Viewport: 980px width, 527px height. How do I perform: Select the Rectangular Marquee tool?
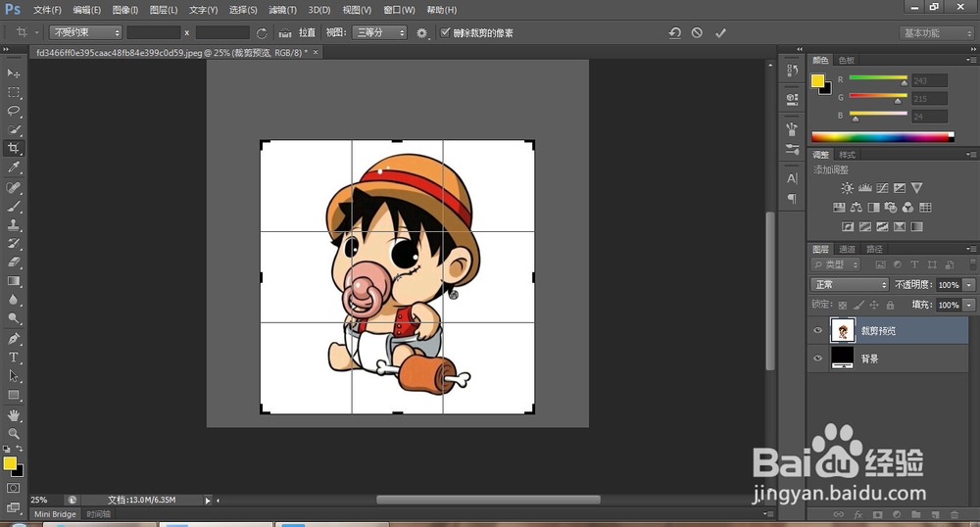13,92
